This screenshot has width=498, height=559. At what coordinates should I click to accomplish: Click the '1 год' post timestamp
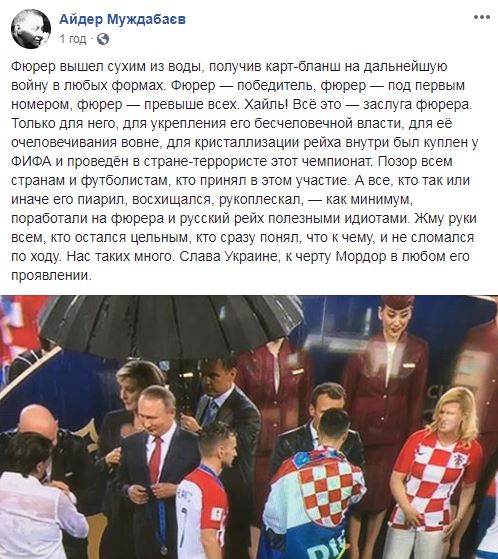pyautogui.click(x=73, y=39)
